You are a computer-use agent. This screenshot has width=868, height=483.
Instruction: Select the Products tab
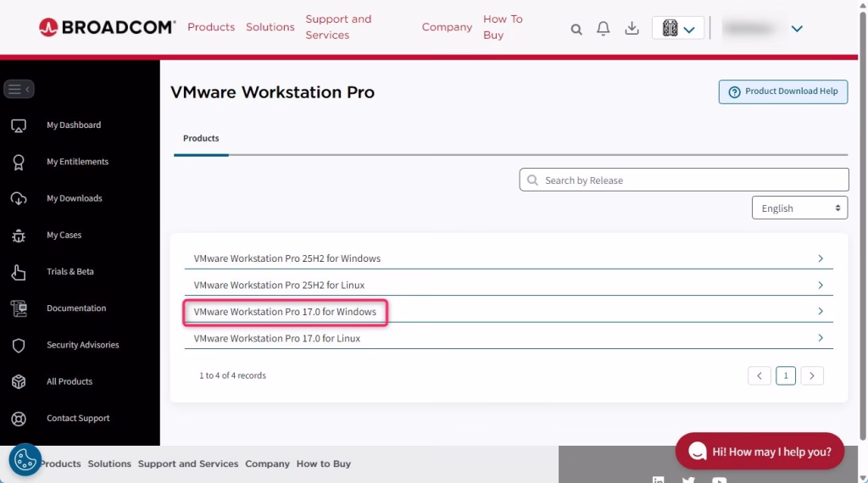[201, 138]
